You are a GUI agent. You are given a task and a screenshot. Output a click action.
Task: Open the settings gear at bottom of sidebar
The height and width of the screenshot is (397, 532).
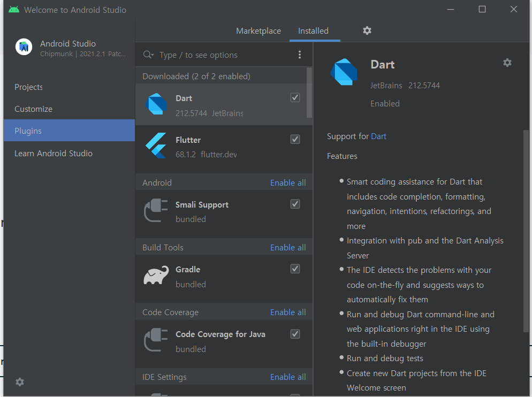tap(20, 382)
